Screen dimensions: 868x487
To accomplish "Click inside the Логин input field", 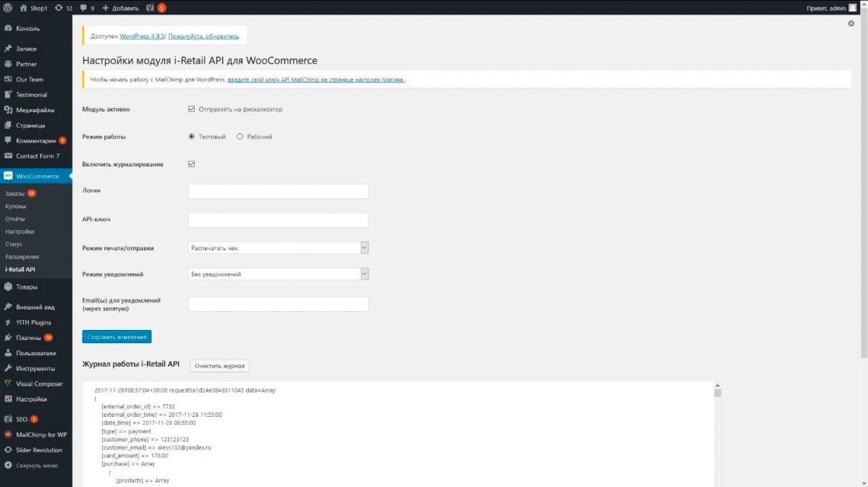I will (x=278, y=190).
